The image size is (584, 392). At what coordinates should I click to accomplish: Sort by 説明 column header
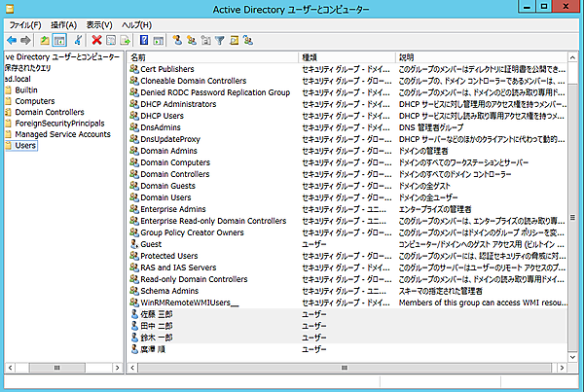tap(481, 57)
